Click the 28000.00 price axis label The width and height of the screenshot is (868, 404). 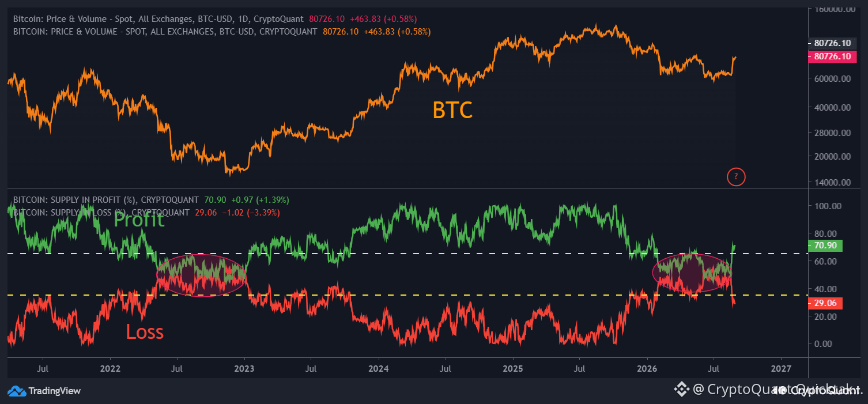tap(832, 133)
